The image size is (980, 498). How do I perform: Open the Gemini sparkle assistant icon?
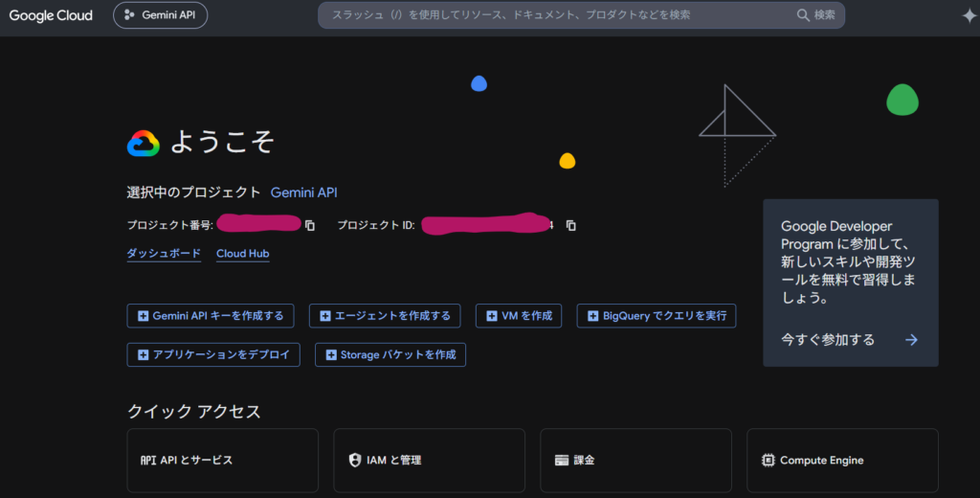[x=969, y=15]
